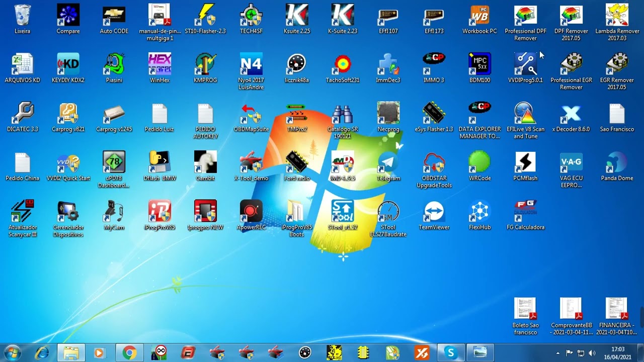Select the Necprog chip icon

[x=388, y=113]
